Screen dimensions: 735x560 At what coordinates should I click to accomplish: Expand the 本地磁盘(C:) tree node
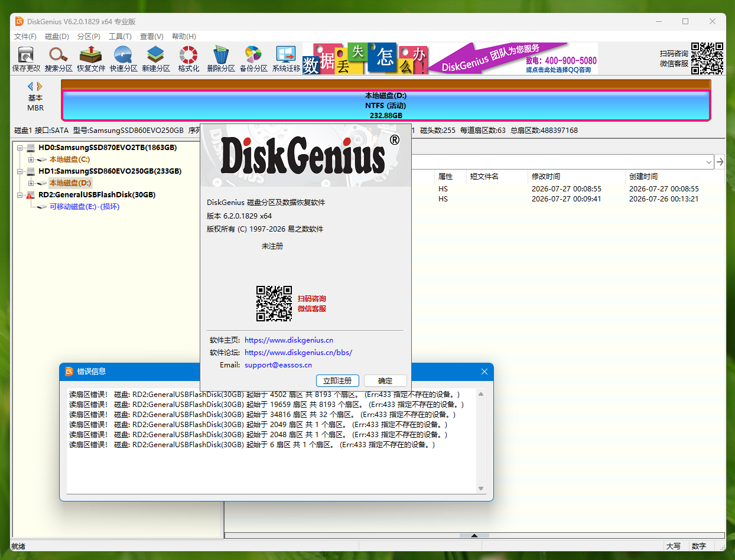(x=31, y=159)
